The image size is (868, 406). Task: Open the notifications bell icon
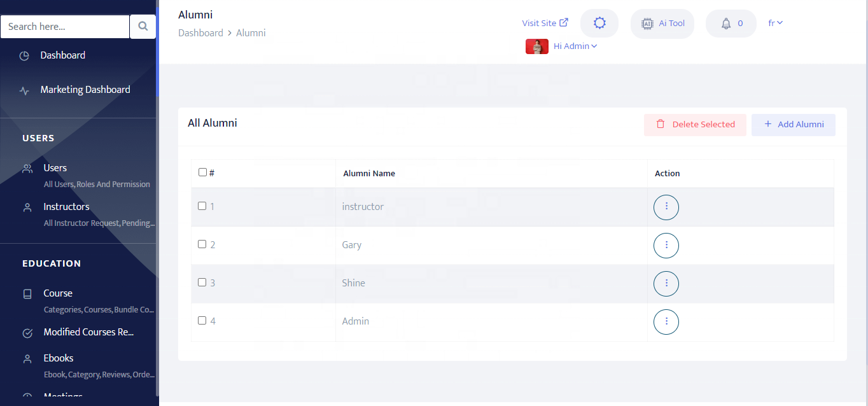pyautogui.click(x=726, y=24)
